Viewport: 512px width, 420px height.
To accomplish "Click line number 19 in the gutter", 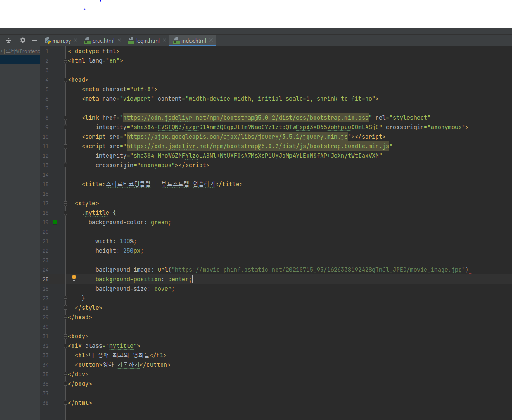I will tap(45, 223).
